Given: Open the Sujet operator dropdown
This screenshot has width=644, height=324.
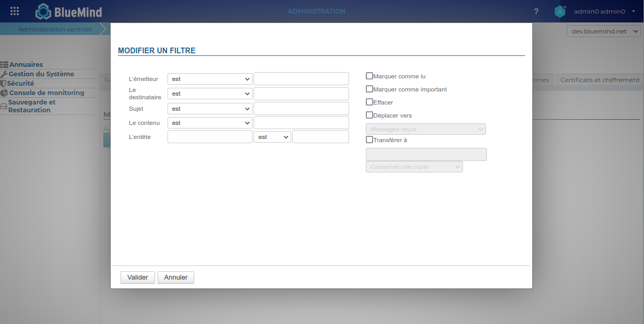Looking at the screenshot, I should [210, 109].
